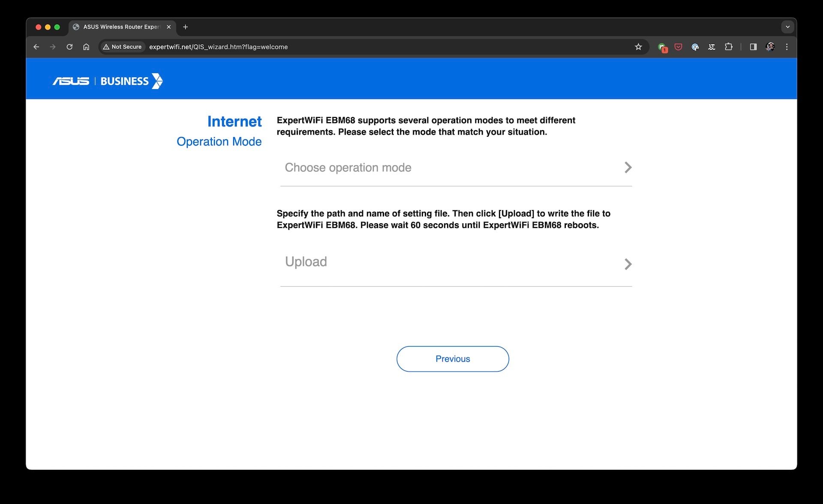Image resolution: width=823 pixels, height=504 pixels.
Task: Click the browser extensions icon
Action: (x=727, y=47)
